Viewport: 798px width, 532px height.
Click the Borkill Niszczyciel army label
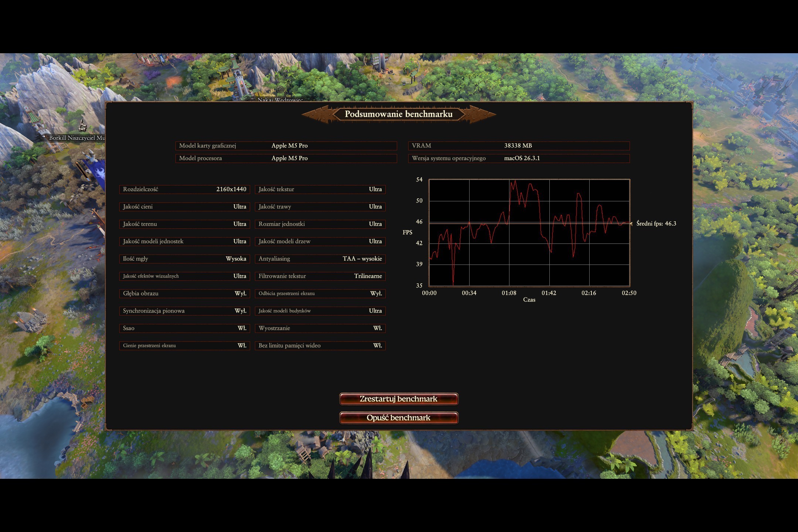coord(77,138)
